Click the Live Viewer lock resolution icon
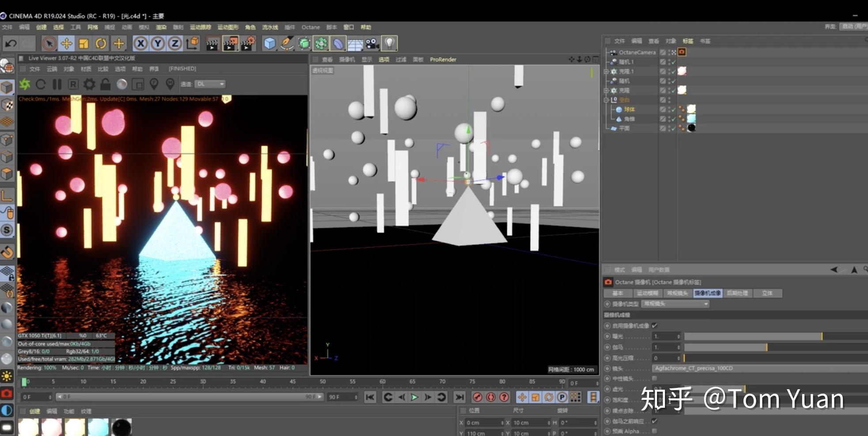Image resolution: width=868 pixels, height=436 pixels. (x=106, y=84)
